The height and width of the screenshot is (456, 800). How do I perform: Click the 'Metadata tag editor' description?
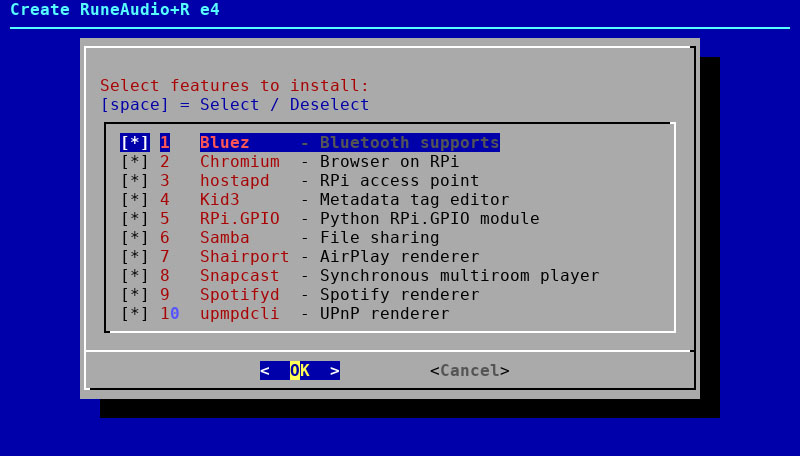(414, 199)
